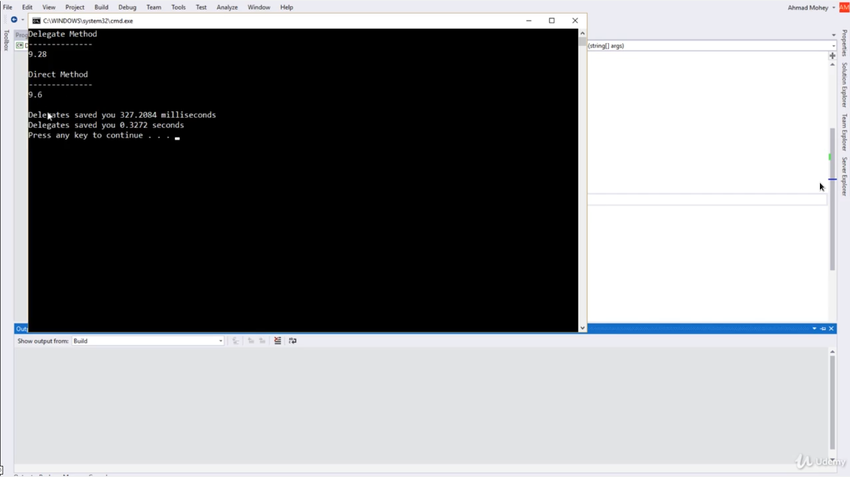The width and height of the screenshot is (850, 477).
Task: Open the Window menu
Action: [259, 7]
